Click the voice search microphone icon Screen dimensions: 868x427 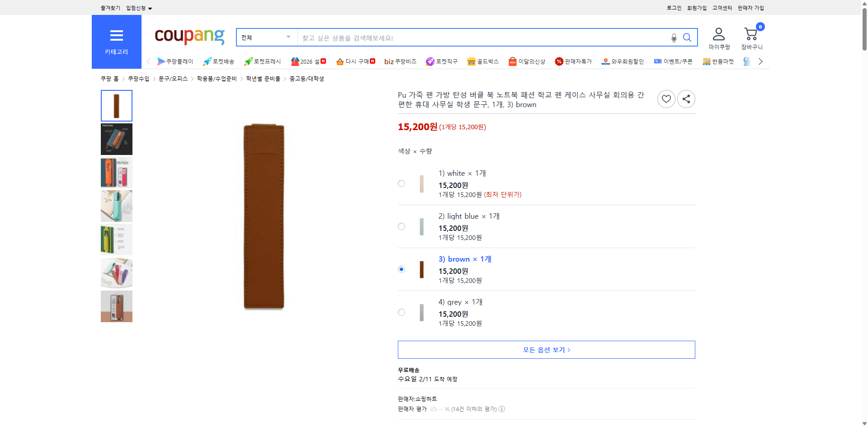pyautogui.click(x=674, y=38)
